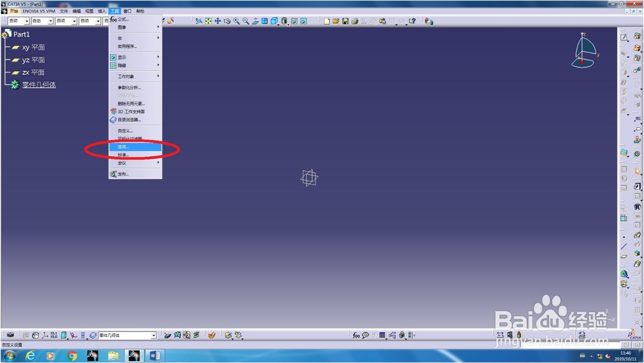The image size is (644, 363).
Task: Open the ENOVIA V5 VPM menu
Action: point(39,11)
